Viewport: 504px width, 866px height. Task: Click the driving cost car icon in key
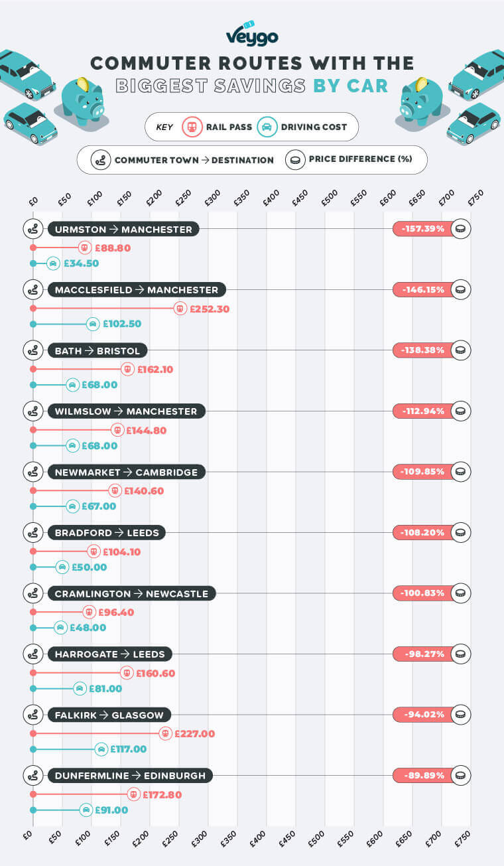267,127
